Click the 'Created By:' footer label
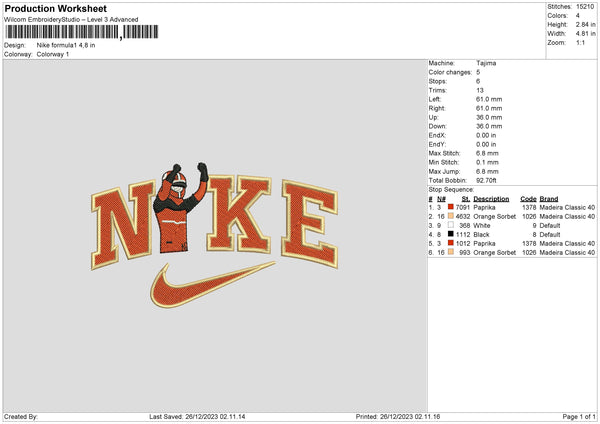Image resolution: width=600 pixels, height=424 pixels. point(21,417)
